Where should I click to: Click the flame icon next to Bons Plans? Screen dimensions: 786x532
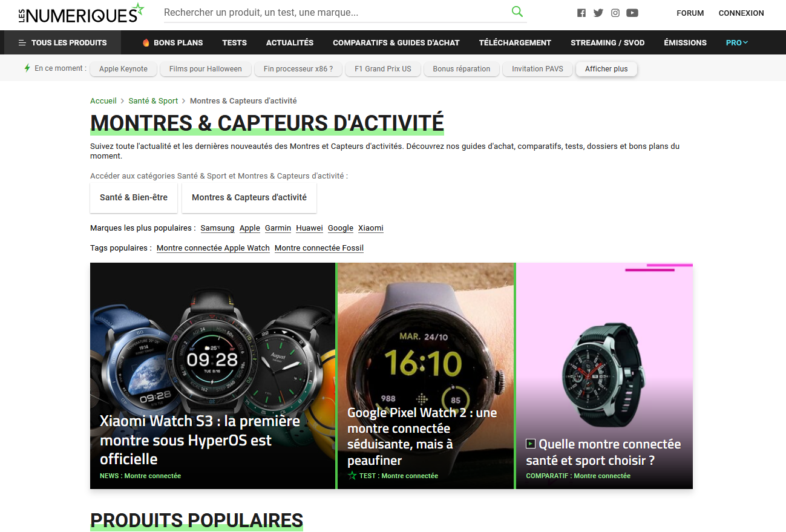coord(146,42)
